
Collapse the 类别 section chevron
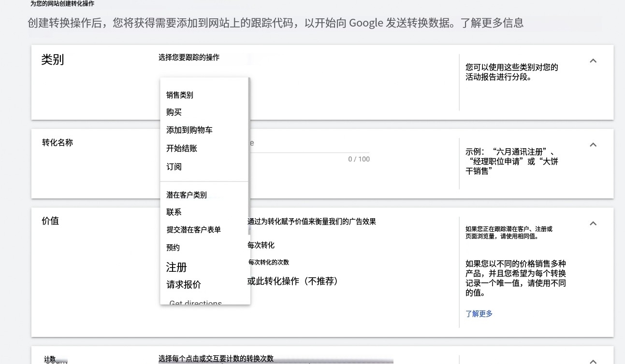[x=593, y=61]
